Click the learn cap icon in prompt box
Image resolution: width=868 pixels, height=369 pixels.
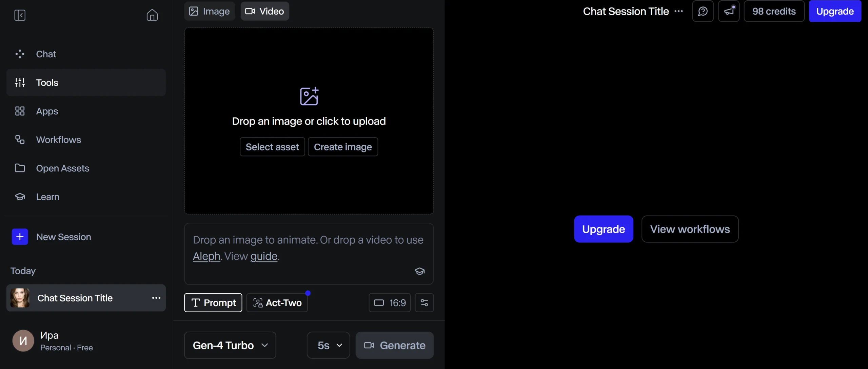point(419,271)
